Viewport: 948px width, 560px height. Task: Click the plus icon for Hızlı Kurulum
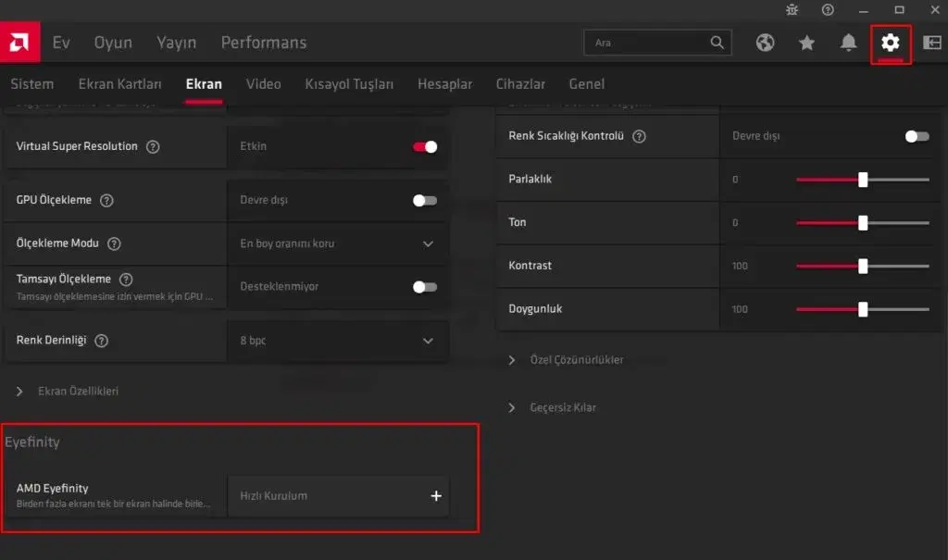click(436, 496)
